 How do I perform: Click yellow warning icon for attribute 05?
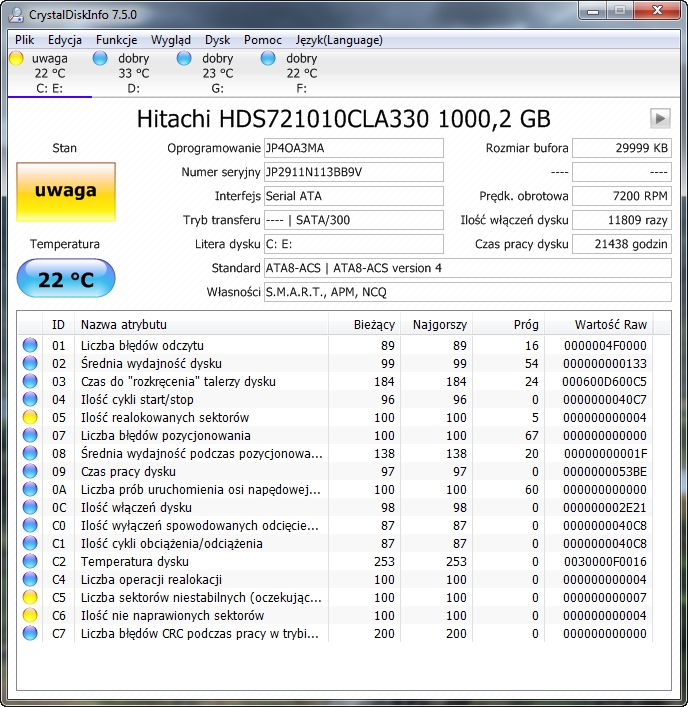tap(30, 418)
